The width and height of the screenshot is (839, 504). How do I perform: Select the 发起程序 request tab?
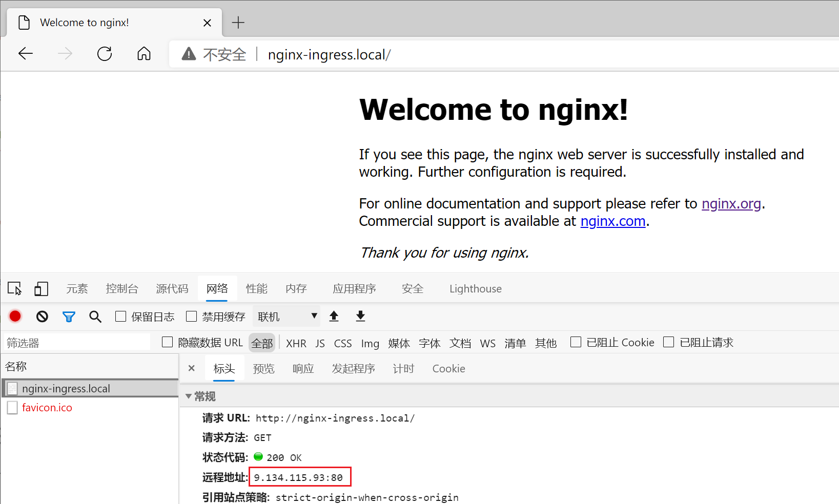pos(354,369)
